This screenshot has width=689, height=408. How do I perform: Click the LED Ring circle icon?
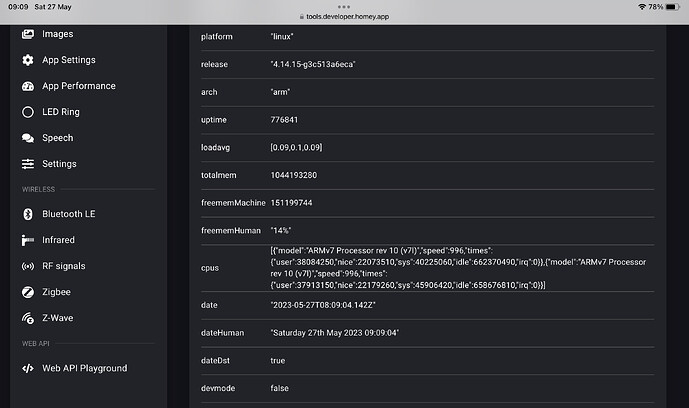tap(28, 112)
